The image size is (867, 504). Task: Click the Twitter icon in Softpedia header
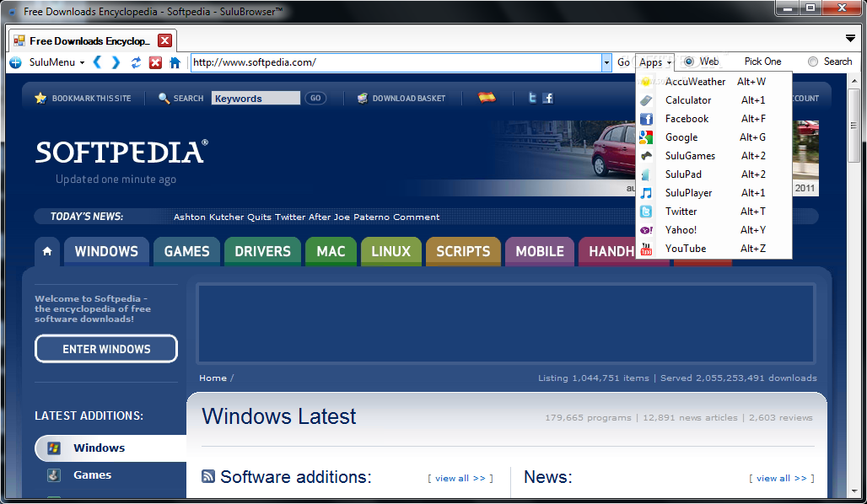click(532, 98)
